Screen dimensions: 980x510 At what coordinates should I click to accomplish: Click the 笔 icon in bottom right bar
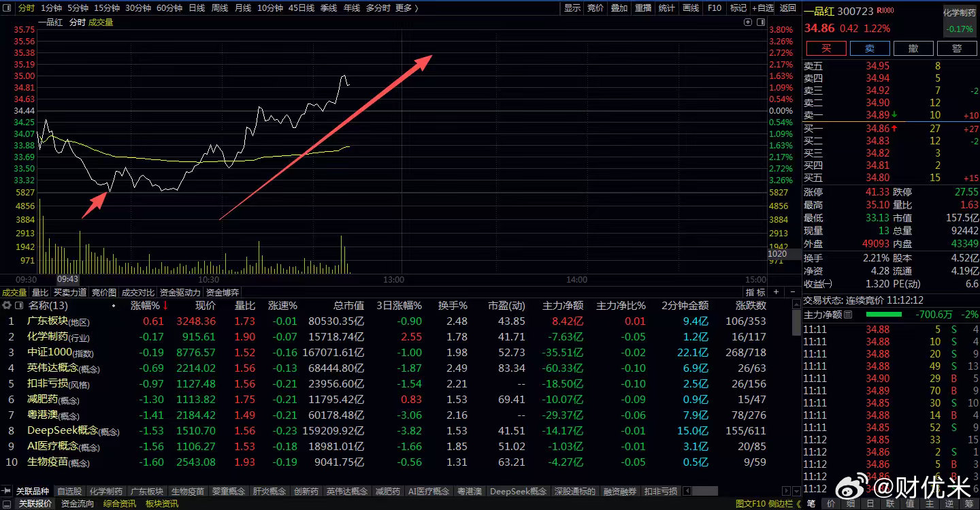click(x=811, y=503)
